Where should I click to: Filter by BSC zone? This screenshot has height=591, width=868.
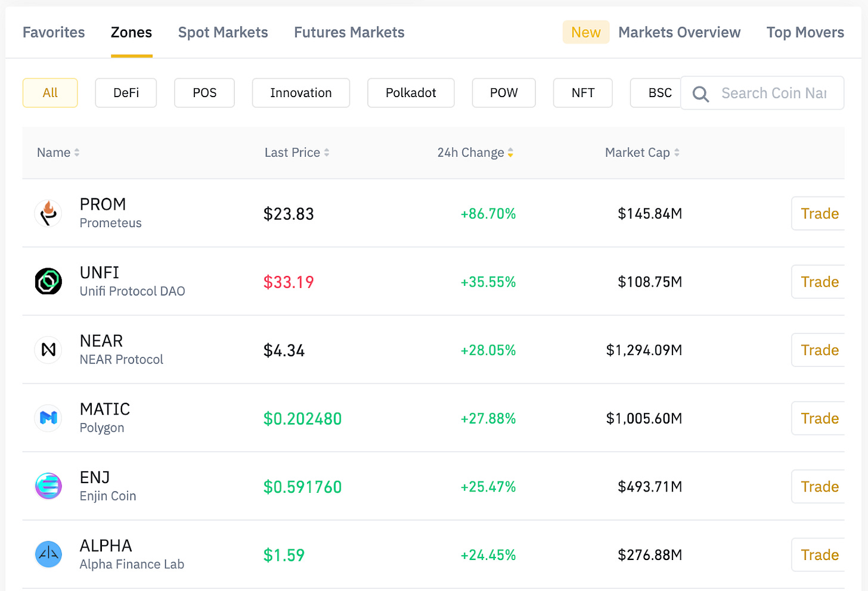click(656, 93)
